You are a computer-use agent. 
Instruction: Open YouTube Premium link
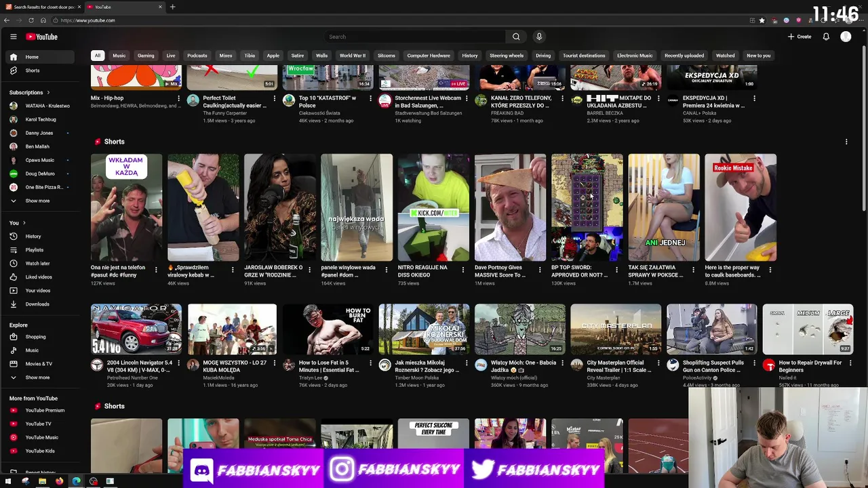(x=41, y=410)
